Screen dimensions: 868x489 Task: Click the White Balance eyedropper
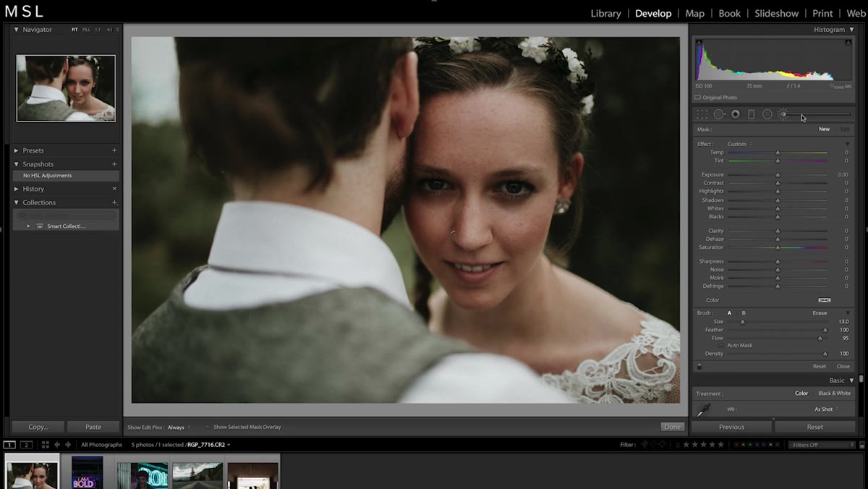703,410
